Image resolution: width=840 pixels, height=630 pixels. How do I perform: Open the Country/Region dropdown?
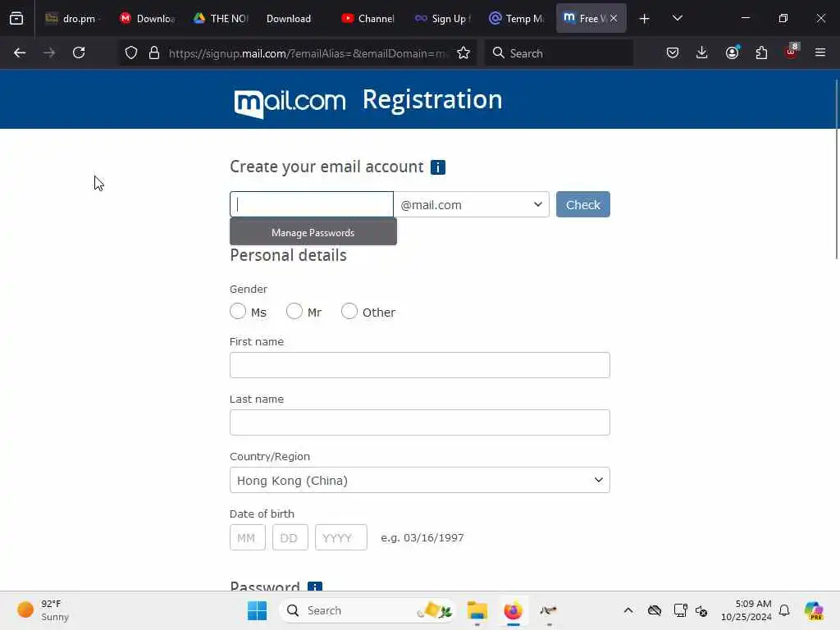pos(419,480)
